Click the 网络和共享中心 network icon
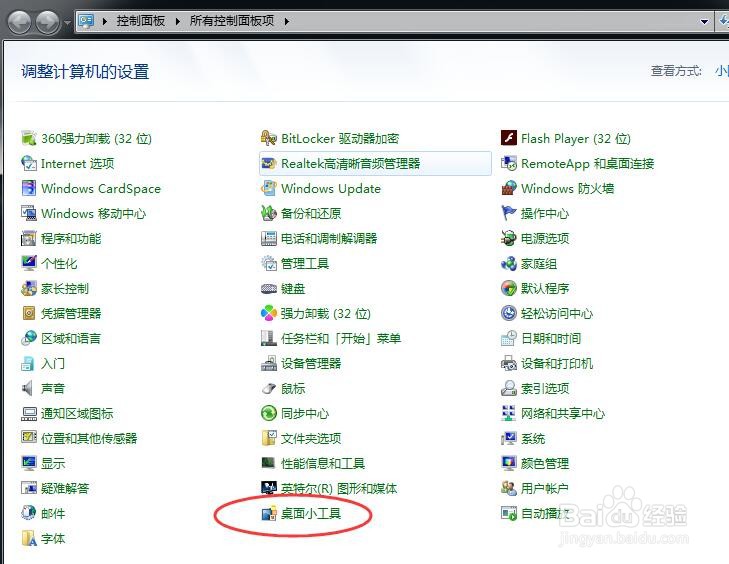Viewport: 729px width, 564px height. point(509,413)
